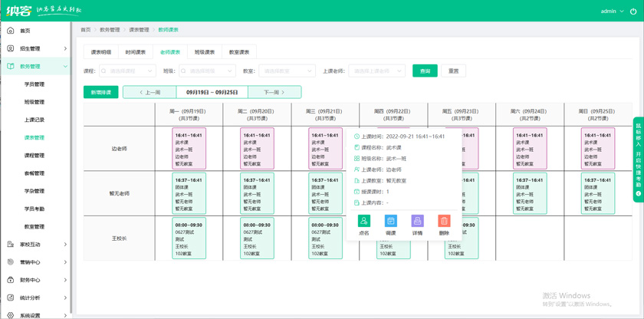Open 教室管理 in sidebar
The width and height of the screenshot is (644, 319).
pyautogui.click(x=34, y=227)
